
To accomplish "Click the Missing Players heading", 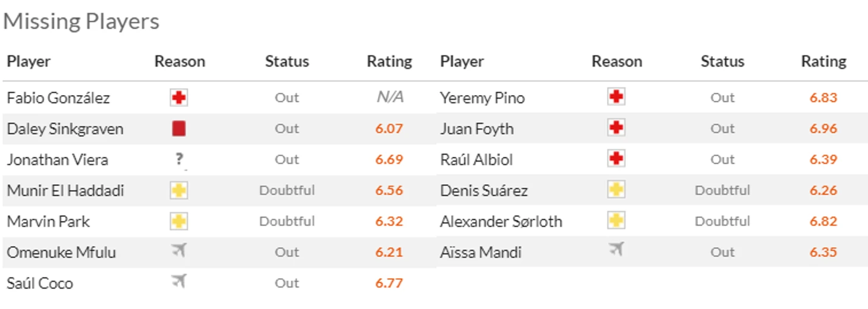I will pyautogui.click(x=81, y=21).
